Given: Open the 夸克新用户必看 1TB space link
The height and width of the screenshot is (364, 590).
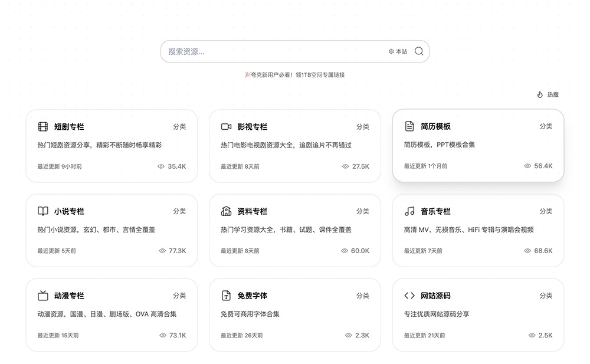Looking at the screenshot, I should coord(295,74).
